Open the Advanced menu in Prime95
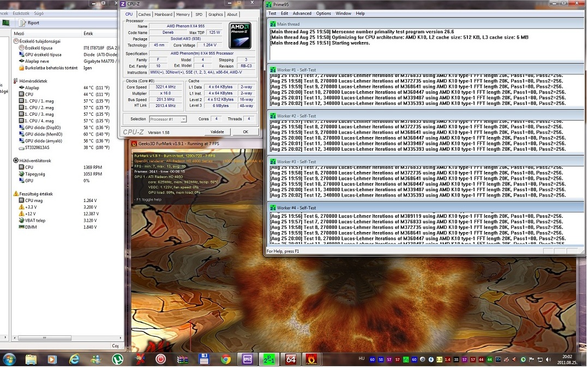Image resolution: width=588 pixels, height=368 pixels. [x=302, y=13]
